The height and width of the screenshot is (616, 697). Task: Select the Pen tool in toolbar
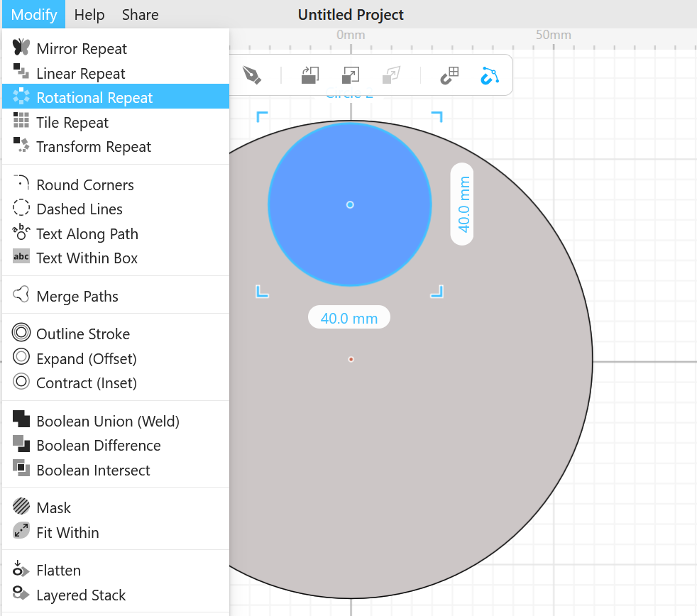[252, 75]
